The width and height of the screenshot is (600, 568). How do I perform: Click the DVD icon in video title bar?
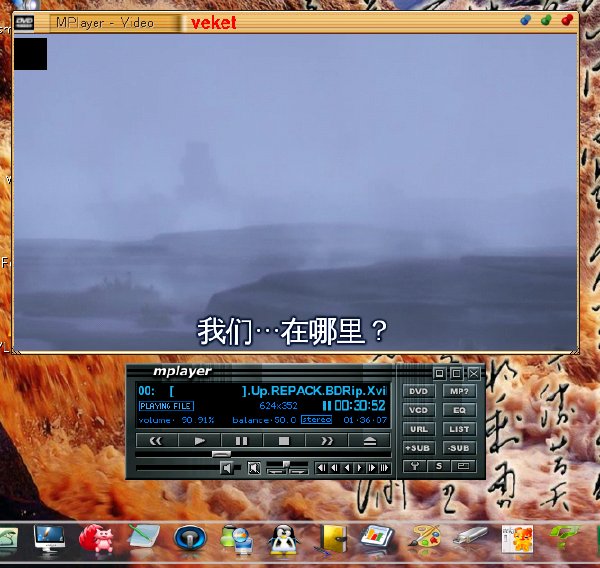pyautogui.click(x=24, y=23)
